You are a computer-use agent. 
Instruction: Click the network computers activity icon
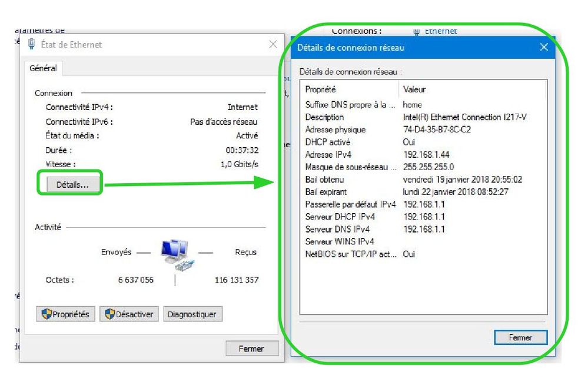tap(175, 253)
